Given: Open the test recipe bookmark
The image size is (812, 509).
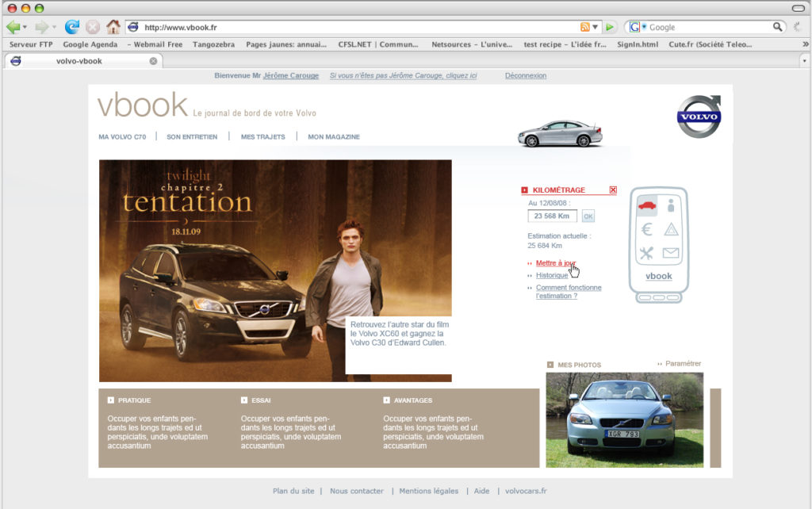Looking at the screenshot, I should (x=565, y=44).
